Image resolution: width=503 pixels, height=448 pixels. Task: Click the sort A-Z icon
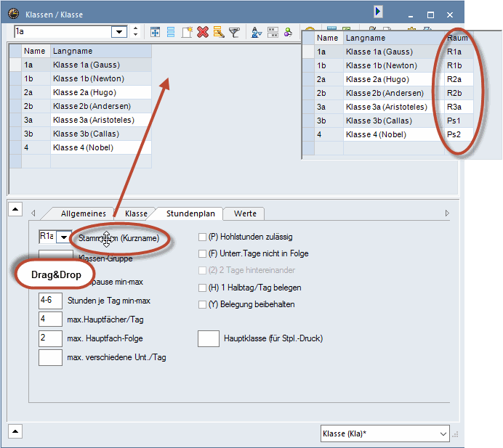point(257,32)
